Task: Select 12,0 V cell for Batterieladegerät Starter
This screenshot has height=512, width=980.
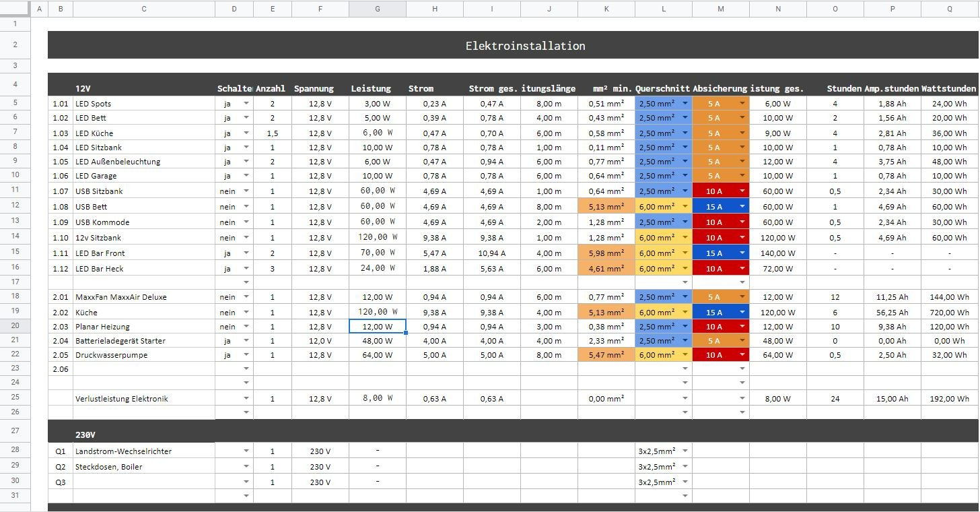Action: point(320,341)
